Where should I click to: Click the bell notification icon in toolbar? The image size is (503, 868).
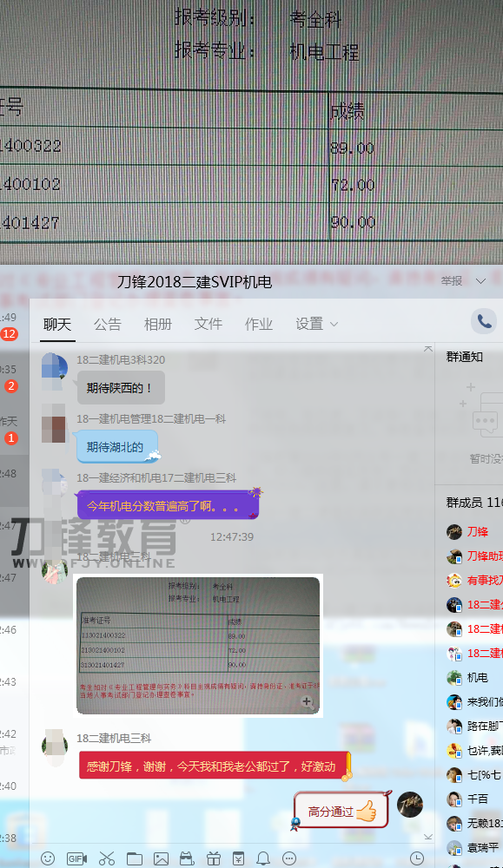click(263, 858)
